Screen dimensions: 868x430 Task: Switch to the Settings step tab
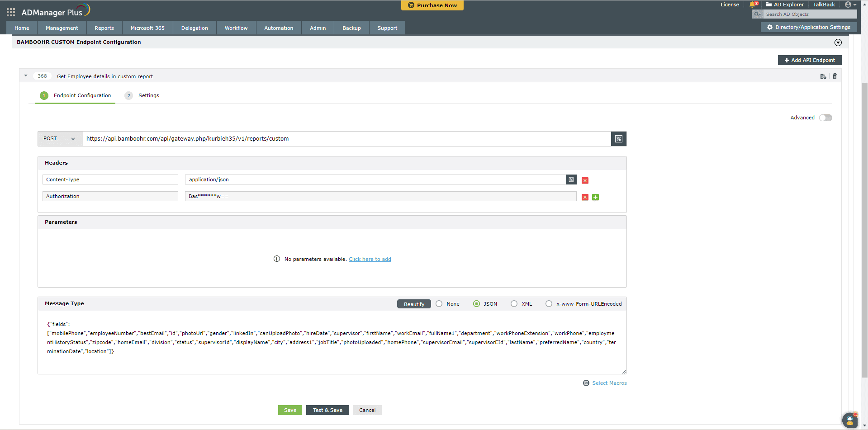(x=142, y=95)
